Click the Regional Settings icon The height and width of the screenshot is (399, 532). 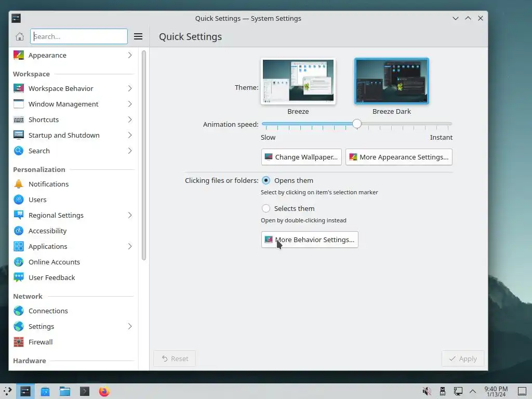(x=19, y=215)
